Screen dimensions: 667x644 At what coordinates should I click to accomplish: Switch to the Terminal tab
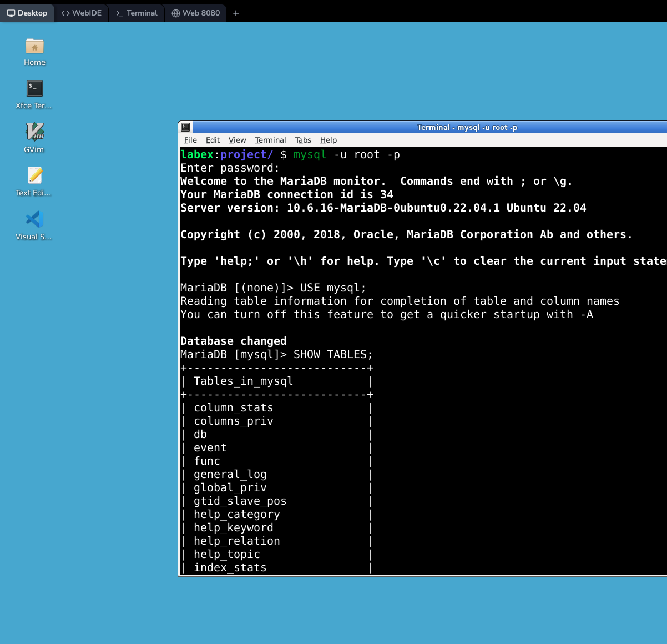[136, 13]
